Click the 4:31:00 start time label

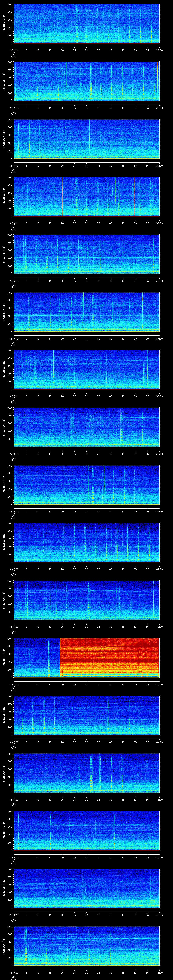point(14,50)
